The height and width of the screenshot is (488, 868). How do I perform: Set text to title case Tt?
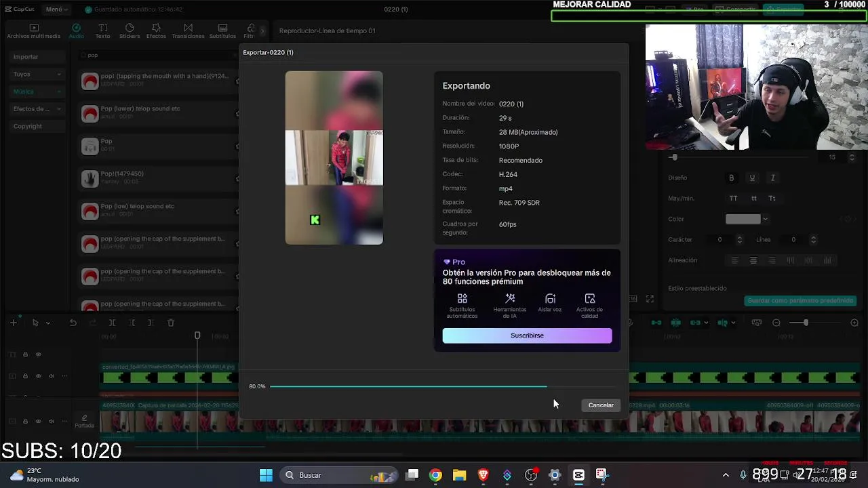click(x=772, y=199)
